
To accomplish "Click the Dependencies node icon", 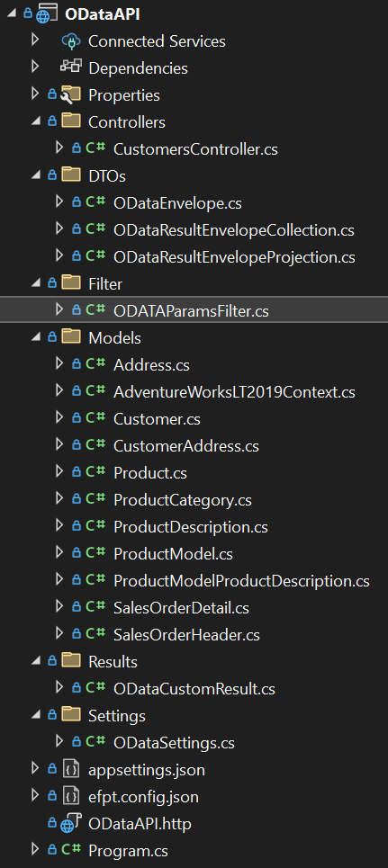I will [71, 67].
